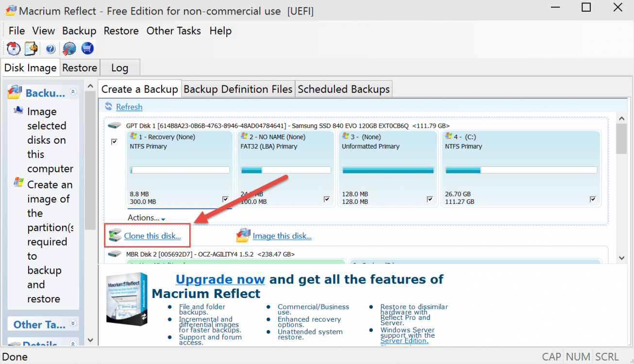Click the MBR Disk 2 OCZ-AGILITY4 header text

(x=210, y=254)
